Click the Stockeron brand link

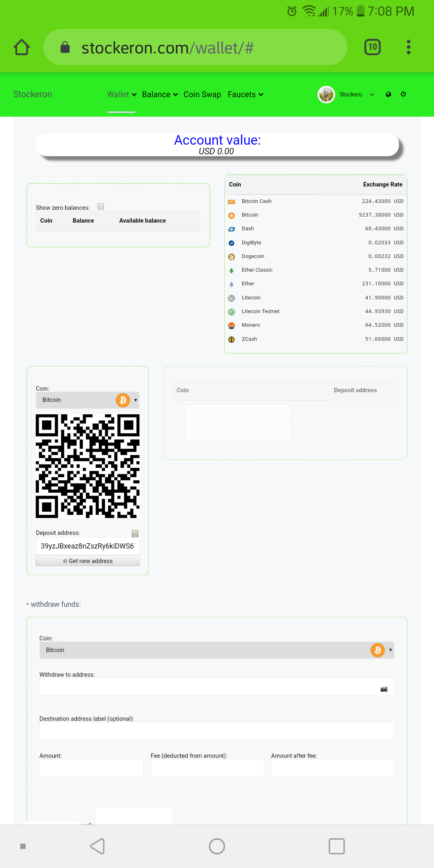pos(33,94)
